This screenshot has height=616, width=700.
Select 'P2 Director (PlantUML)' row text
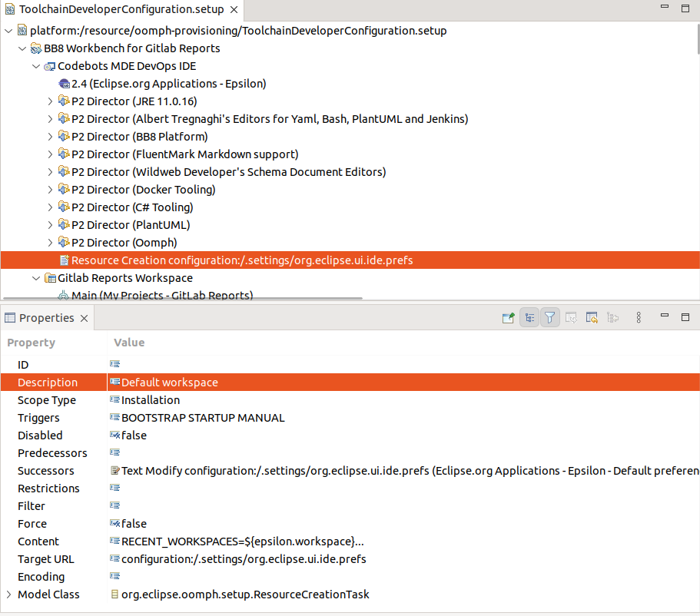[x=131, y=224]
